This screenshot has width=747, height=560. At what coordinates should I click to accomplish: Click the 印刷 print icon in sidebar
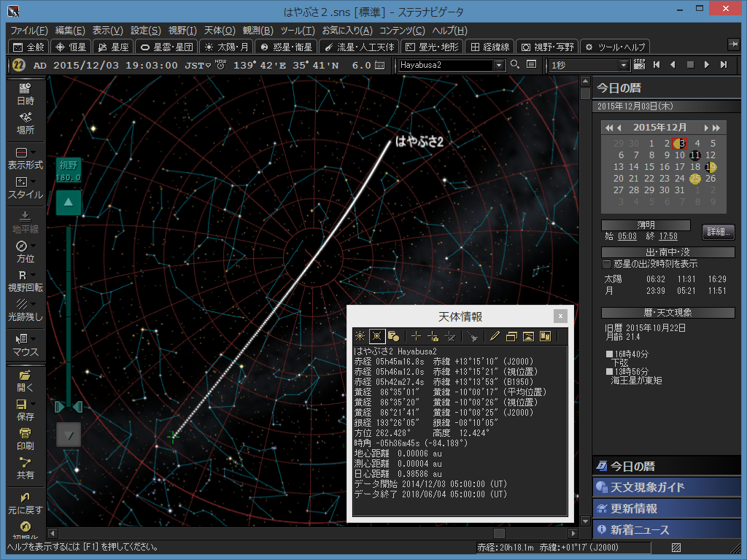[x=26, y=437]
